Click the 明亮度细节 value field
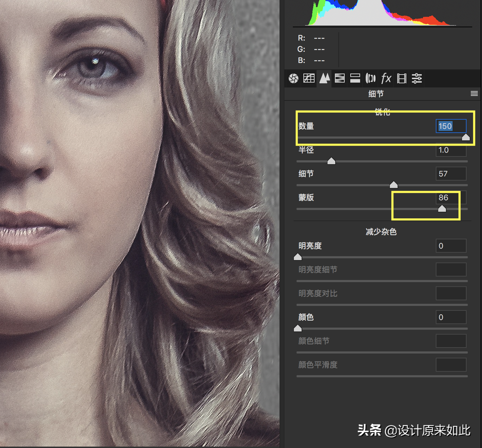 click(451, 269)
